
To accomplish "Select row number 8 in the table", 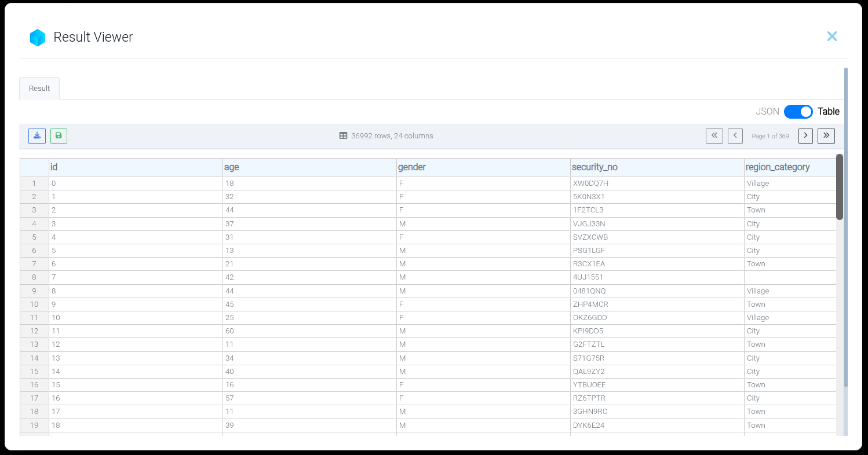I will click(34, 277).
